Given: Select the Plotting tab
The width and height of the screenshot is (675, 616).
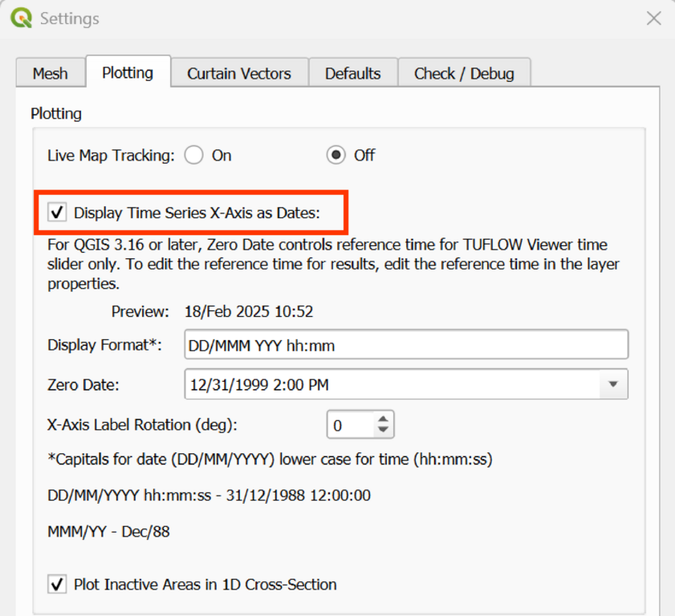Looking at the screenshot, I should (x=128, y=72).
